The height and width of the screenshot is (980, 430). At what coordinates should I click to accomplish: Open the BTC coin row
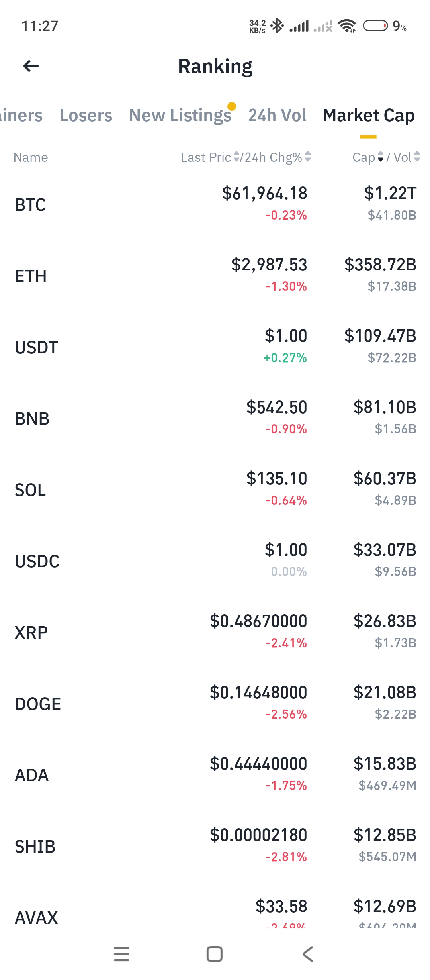pos(215,204)
